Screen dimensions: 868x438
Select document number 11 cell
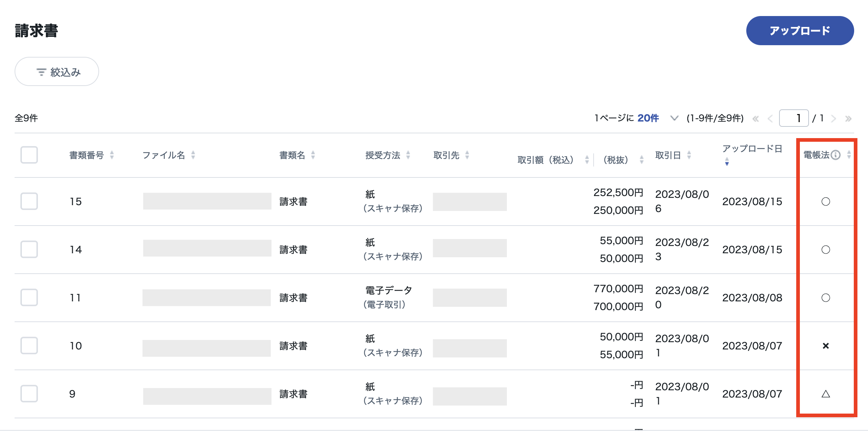pos(75,298)
